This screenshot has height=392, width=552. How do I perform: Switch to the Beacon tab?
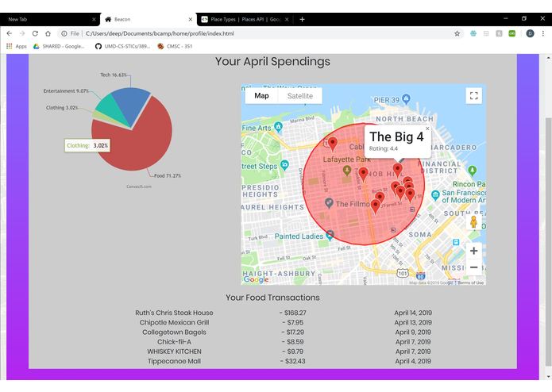(x=148, y=19)
